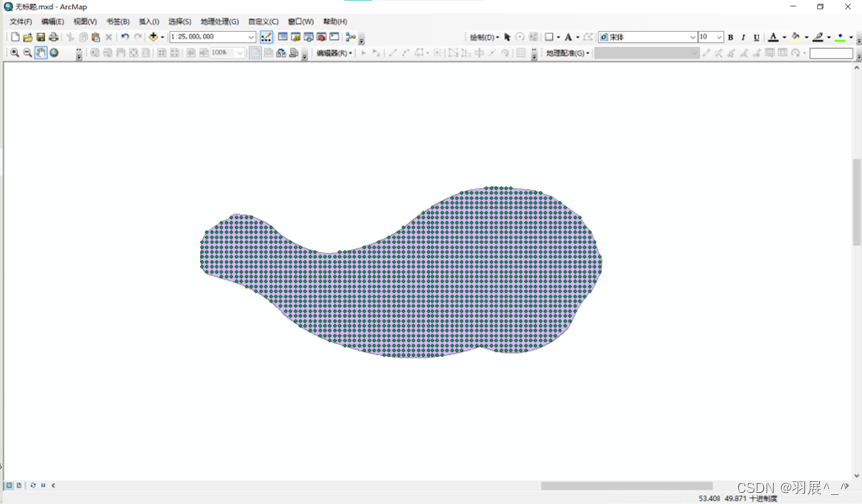Open the font name dropdown

pyautogui.click(x=693, y=37)
